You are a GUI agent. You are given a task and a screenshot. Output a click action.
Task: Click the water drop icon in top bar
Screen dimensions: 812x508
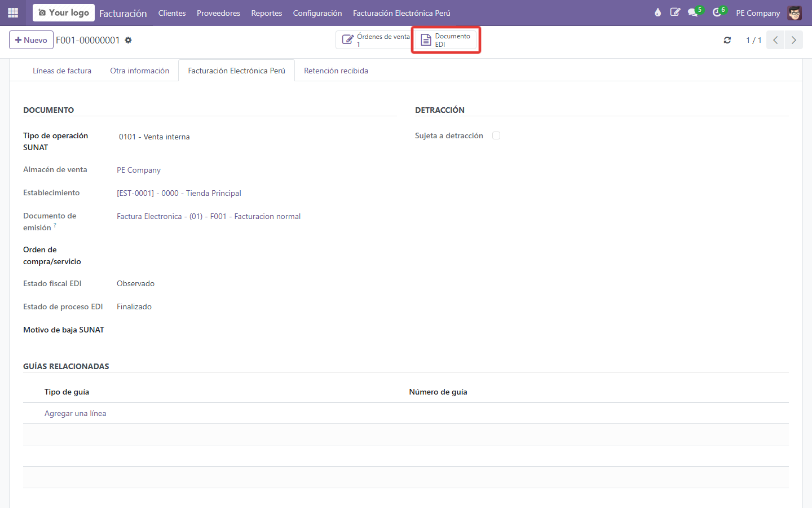coord(657,12)
